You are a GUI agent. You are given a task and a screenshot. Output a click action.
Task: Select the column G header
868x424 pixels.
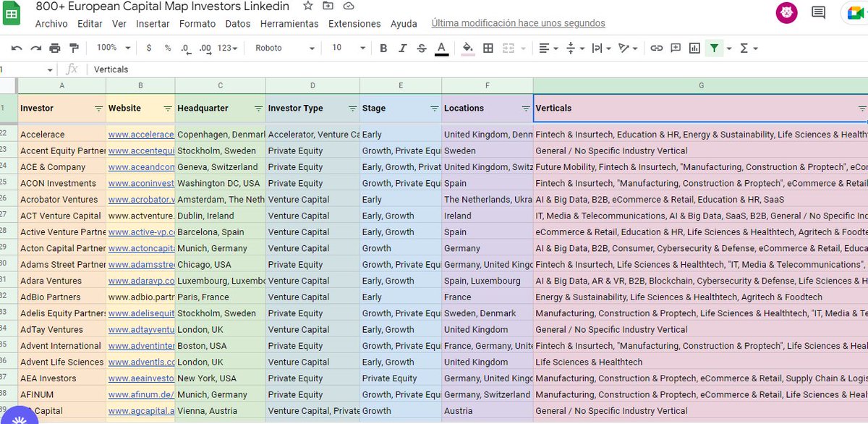(x=700, y=85)
